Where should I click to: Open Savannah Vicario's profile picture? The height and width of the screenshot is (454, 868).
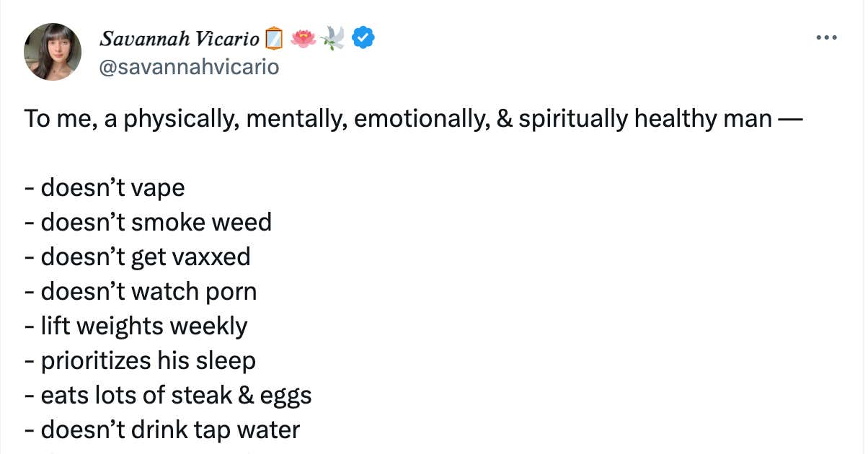point(53,51)
